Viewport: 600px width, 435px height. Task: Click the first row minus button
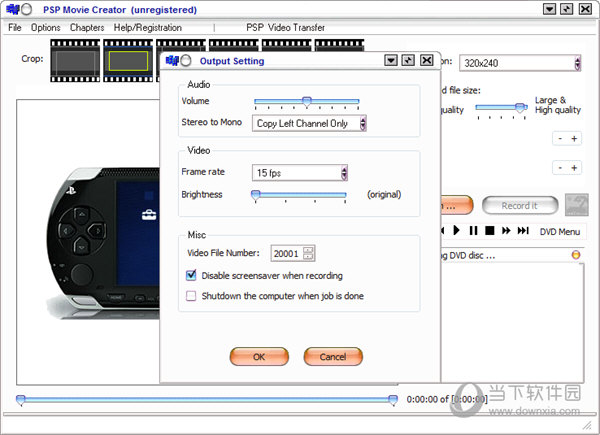pos(560,138)
